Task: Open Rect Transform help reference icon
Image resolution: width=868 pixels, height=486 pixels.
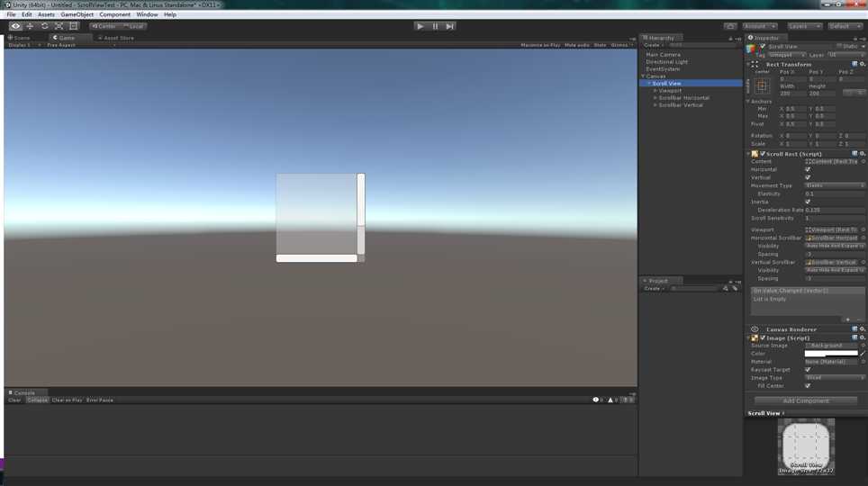Action: [854, 64]
